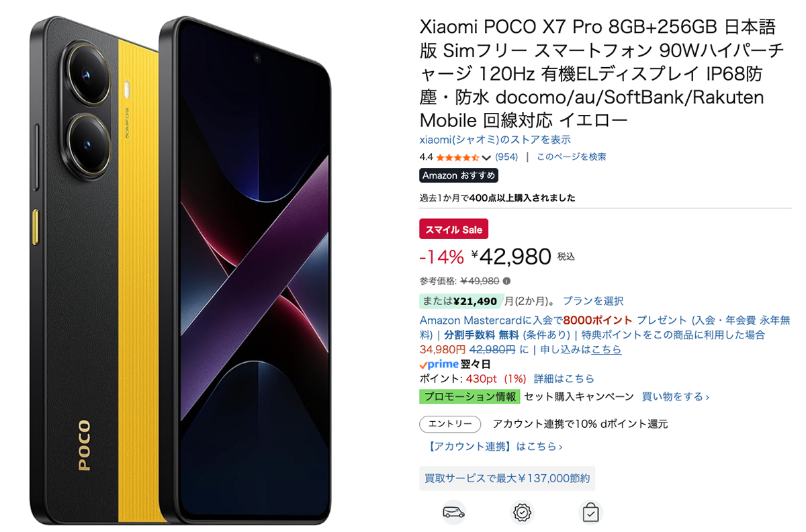This screenshot has width=806, height=532.
Task: Click このページを検索 link
Action: (x=571, y=157)
